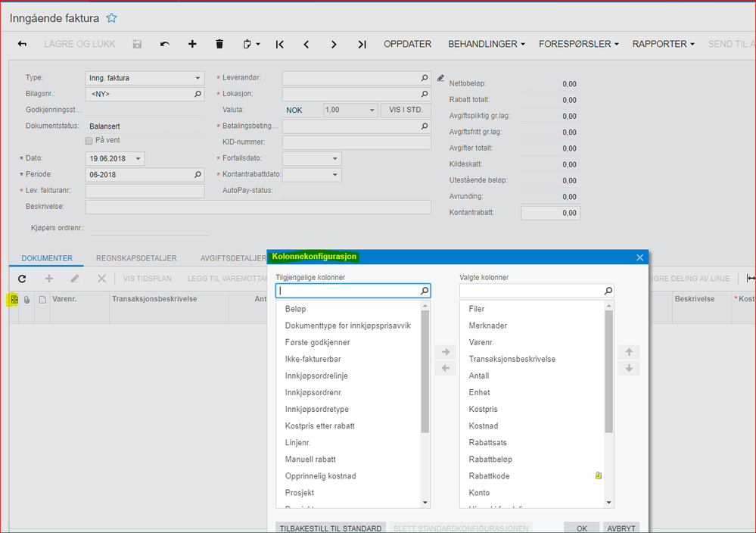Click TILBAKESTILL TIL STANDARD button
The width and height of the screenshot is (756, 533).
(x=329, y=528)
